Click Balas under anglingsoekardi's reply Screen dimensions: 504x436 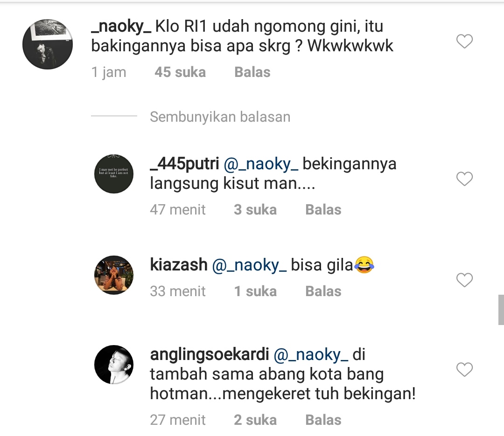323,420
